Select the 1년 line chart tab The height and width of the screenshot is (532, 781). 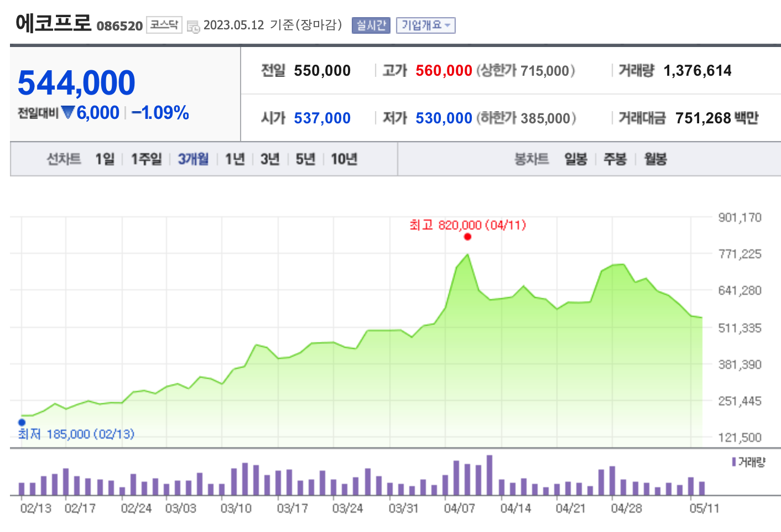(235, 159)
